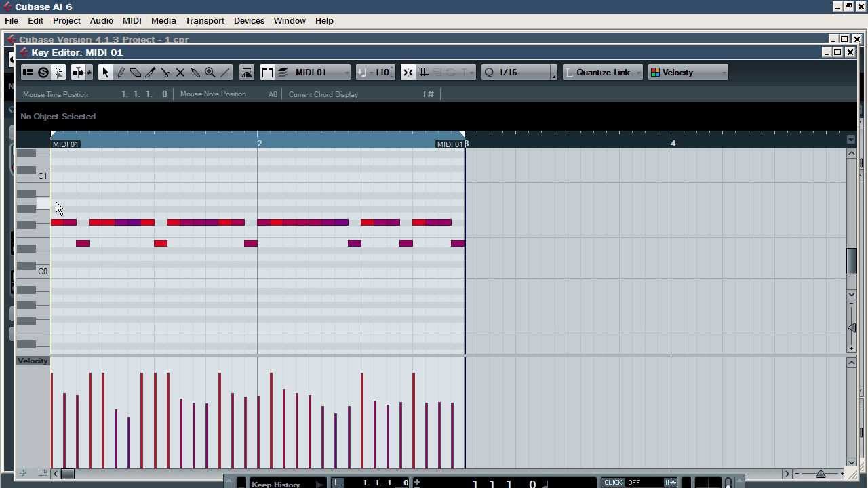The height and width of the screenshot is (488, 868).
Task: Adjust the horizontal zoom slider handle
Action: click(821, 474)
